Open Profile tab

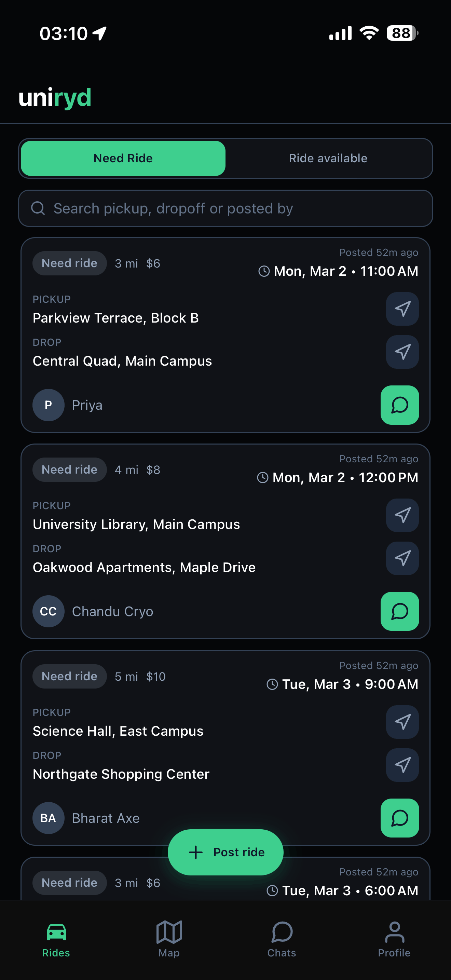pos(394,939)
